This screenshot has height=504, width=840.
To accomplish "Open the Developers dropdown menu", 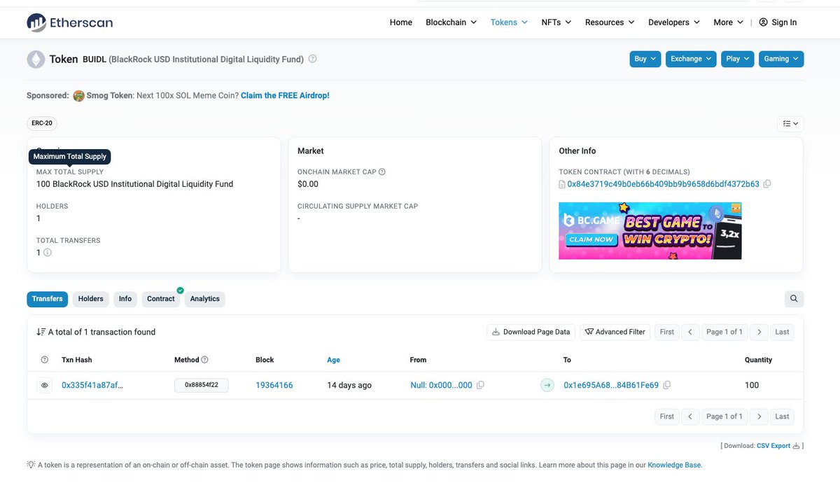I will pos(674,22).
